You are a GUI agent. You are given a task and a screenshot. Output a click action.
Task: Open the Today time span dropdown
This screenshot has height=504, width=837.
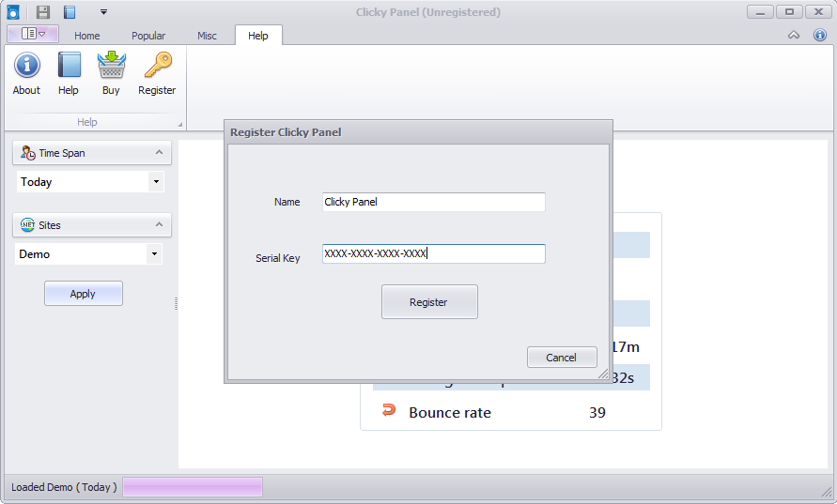click(156, 182)
